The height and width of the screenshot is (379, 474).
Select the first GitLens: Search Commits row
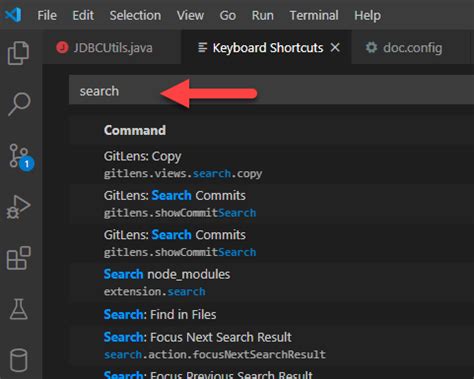(x=271, y=204)
